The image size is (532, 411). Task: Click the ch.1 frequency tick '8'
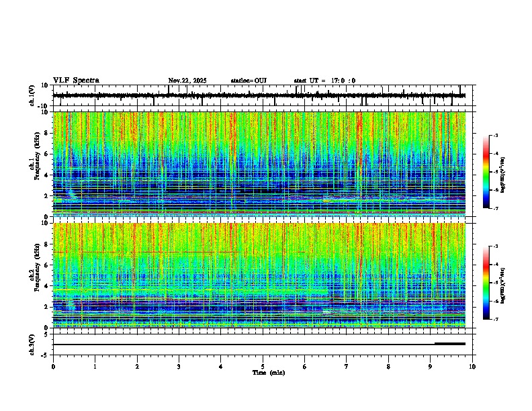pos(48,133)
